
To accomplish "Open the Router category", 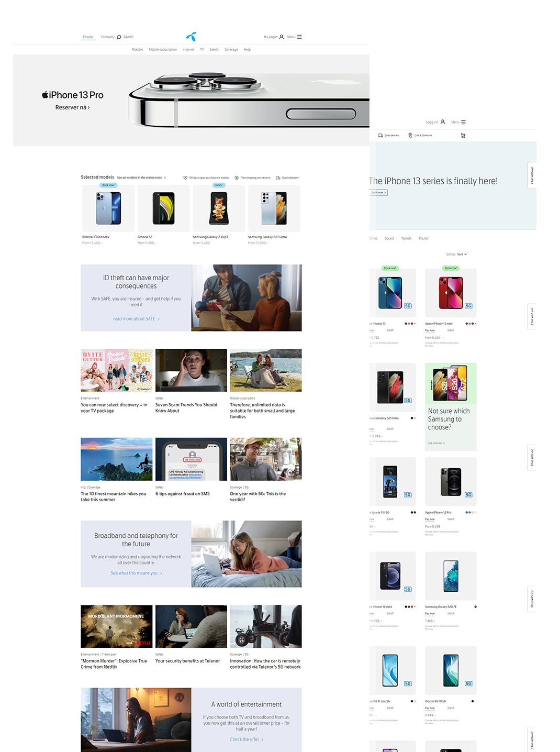I will tap(423, 238).
